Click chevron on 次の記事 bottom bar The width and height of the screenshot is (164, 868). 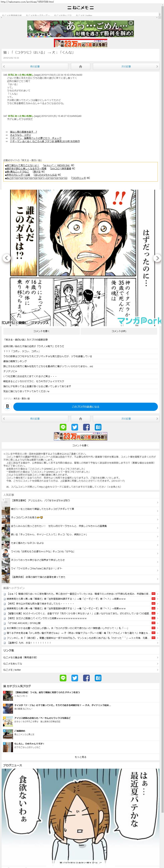coord(157,418)
